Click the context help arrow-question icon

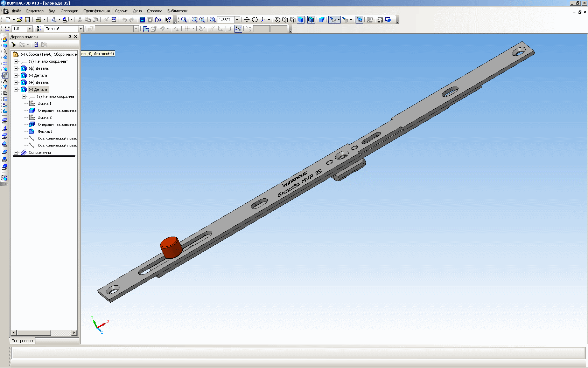pyautogui.click(x=168, y=20)
